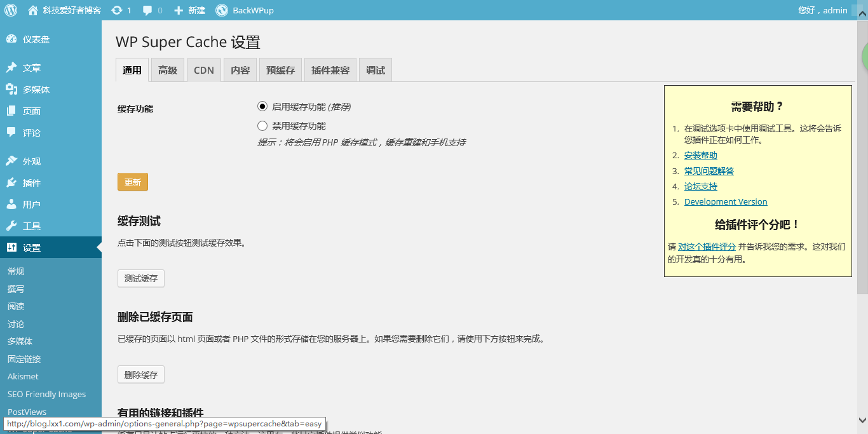868x434 pixels.
Task: Open 阅读 settings submenu item
Action: (x=16, y=306)
